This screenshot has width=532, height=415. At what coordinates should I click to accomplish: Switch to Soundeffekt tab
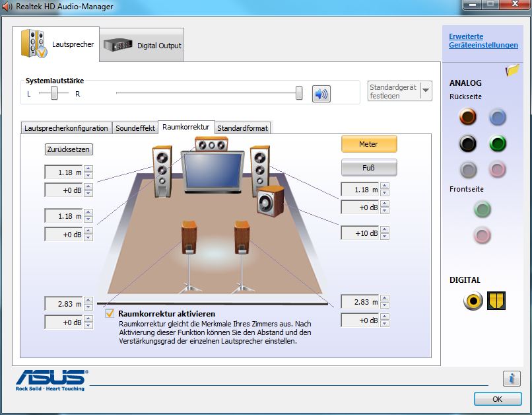(135, 128)
